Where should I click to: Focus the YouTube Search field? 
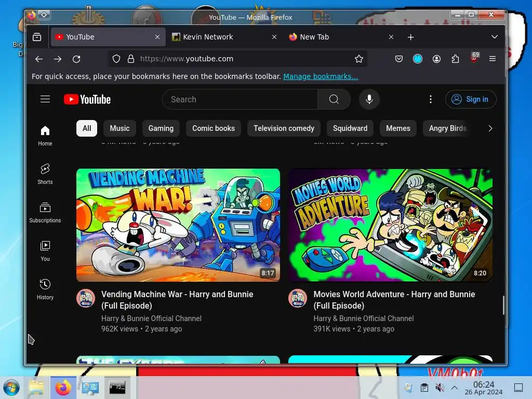(x=240, y=99)
